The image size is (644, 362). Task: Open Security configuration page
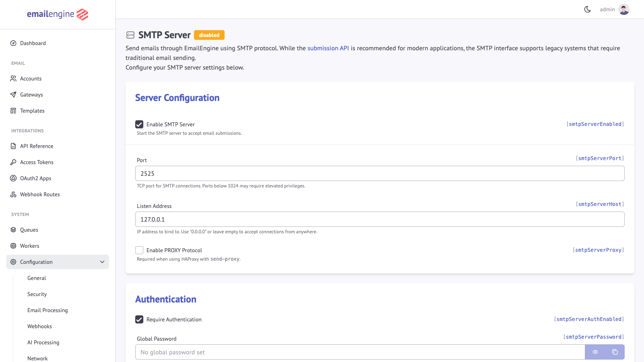(x=37, y=294)
